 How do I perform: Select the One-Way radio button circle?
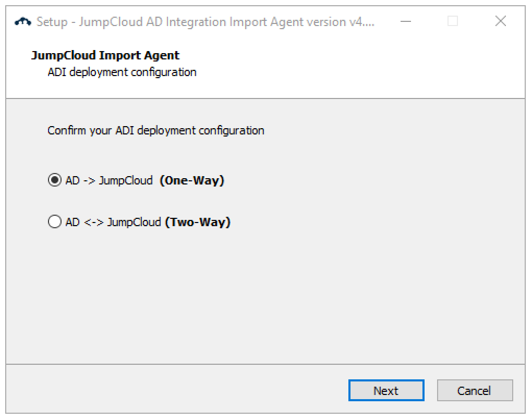tap(54, 181)
